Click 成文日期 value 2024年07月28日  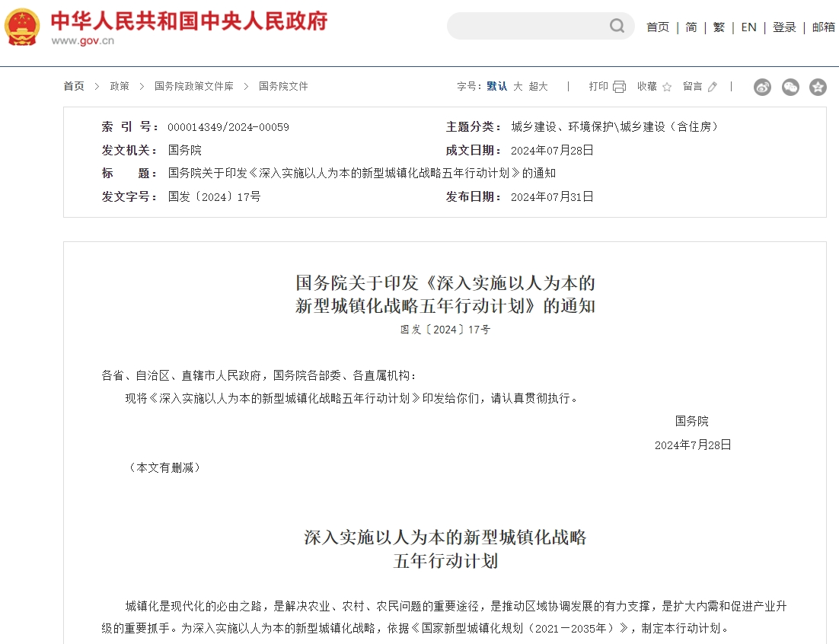coord(552,150)
